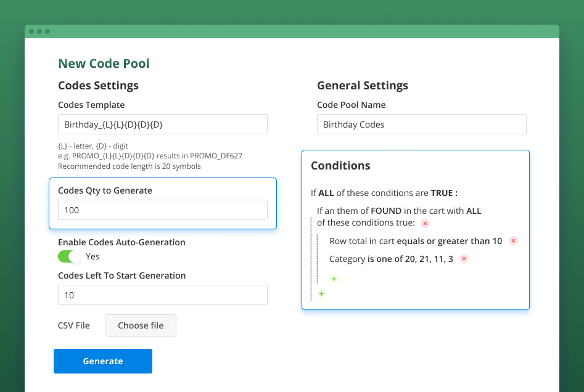The width and height of the screenshot is (584, 392).
Task: Delete the "Category is one of 20, 21, 11, 3" condition
Action: pyautogui.click(x=464, y=259)
